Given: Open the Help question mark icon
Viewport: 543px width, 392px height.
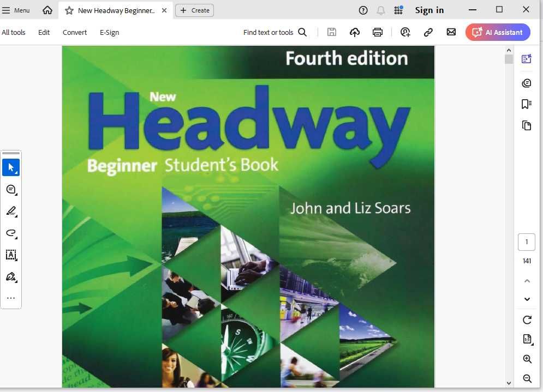Looking at the screenshot, I should pos(363,10).
